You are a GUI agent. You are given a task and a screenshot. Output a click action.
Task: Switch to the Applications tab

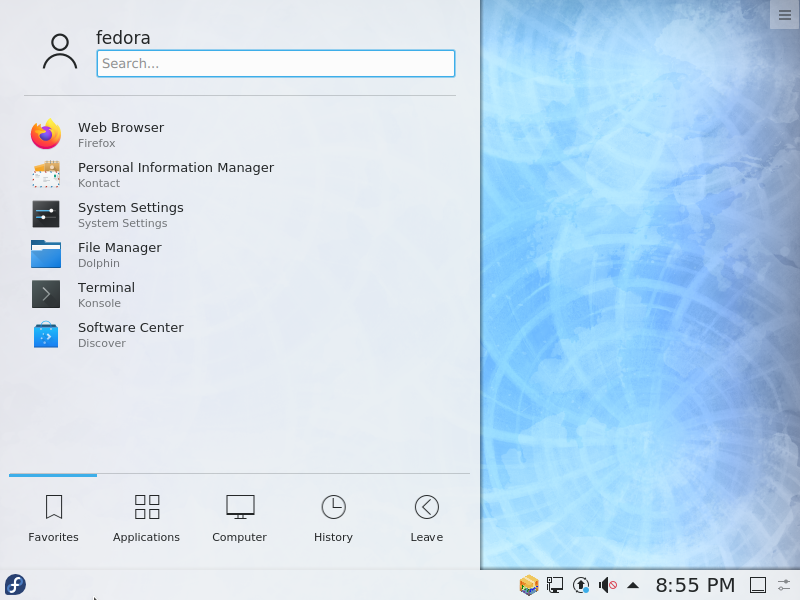click(x=146, y=519)
